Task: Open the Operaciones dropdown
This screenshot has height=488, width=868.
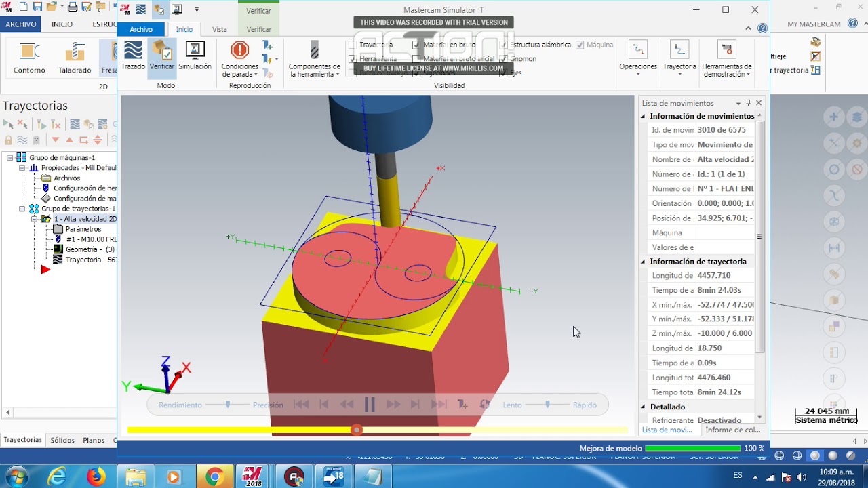Action: (638, 58)
